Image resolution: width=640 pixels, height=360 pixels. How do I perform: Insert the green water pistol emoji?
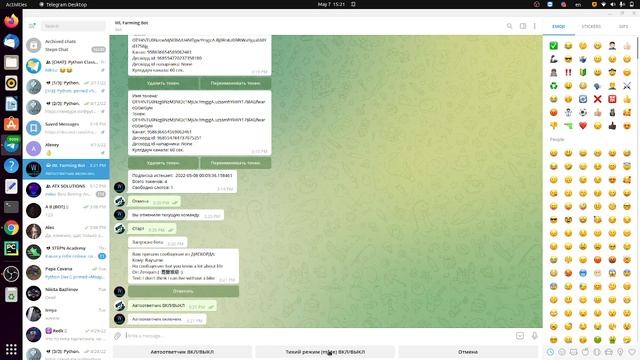pos(568,126)
